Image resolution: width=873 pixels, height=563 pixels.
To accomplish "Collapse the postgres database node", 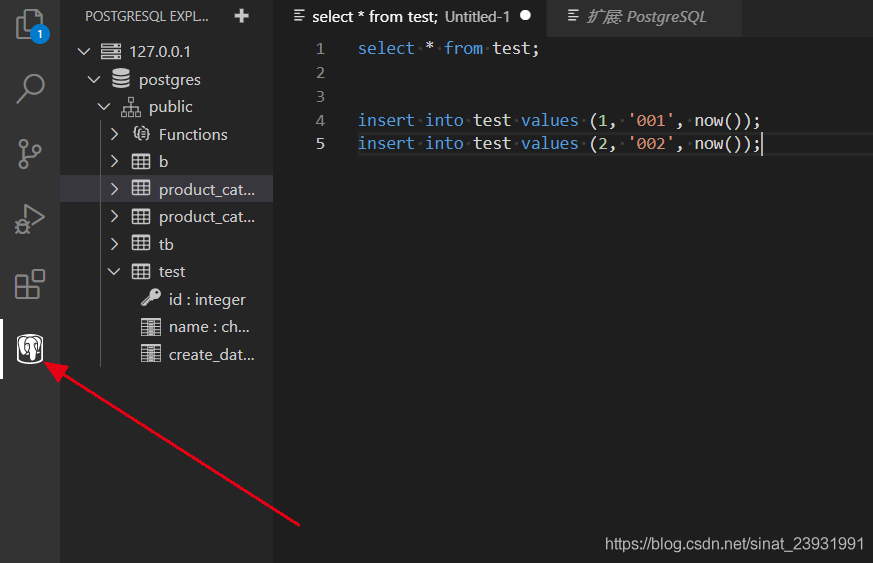I will [x=93, y=79].
